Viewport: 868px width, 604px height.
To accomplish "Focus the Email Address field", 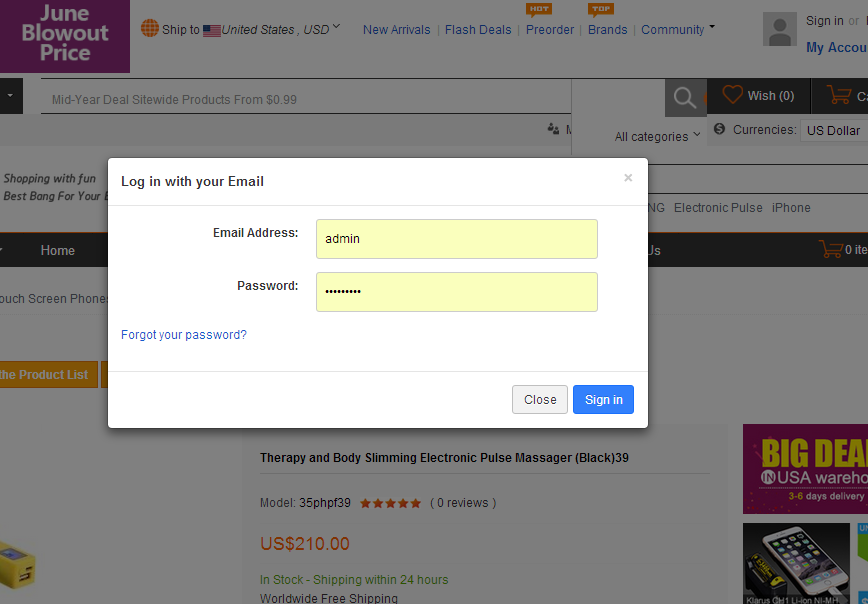I will [457, 239].
